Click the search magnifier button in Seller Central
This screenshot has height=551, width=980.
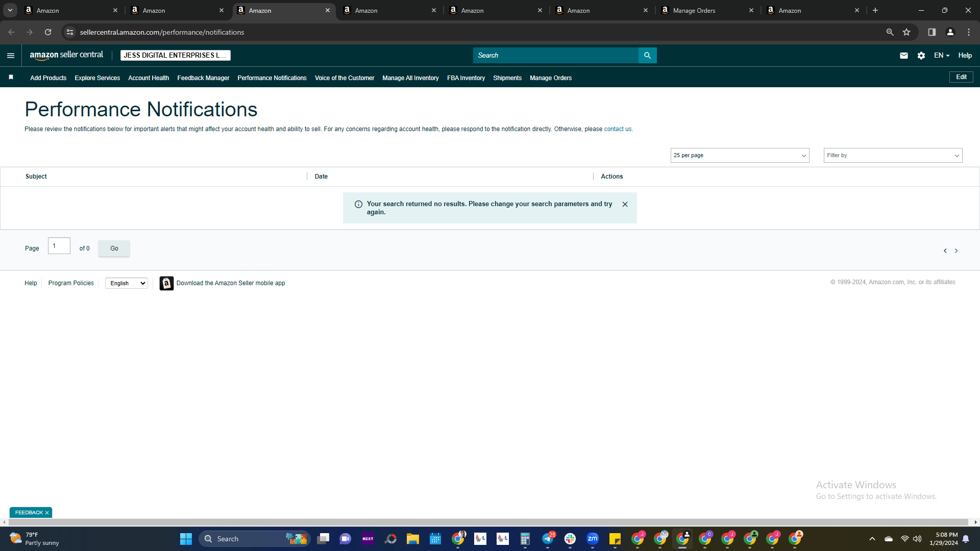(x=647, y=56)
